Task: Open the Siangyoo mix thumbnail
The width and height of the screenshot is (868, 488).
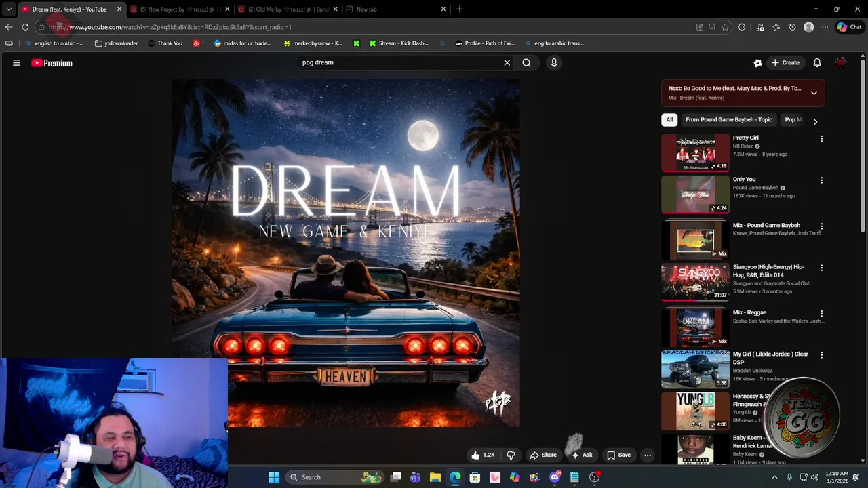Action: (x=695, y=281)
